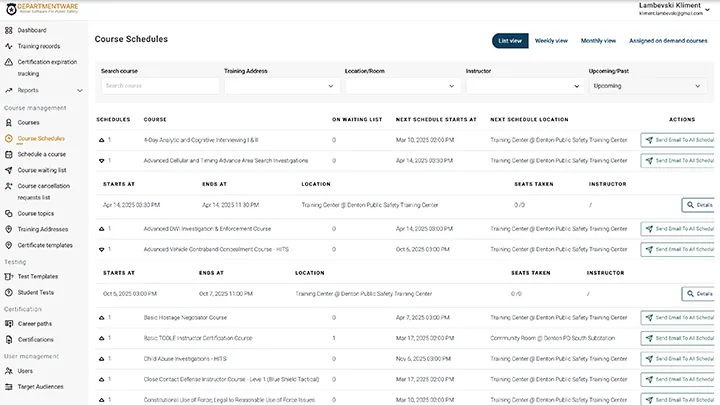Click Lambevski Kliment user name
This screenshot has width=720, height=405.
pos(669,6)
